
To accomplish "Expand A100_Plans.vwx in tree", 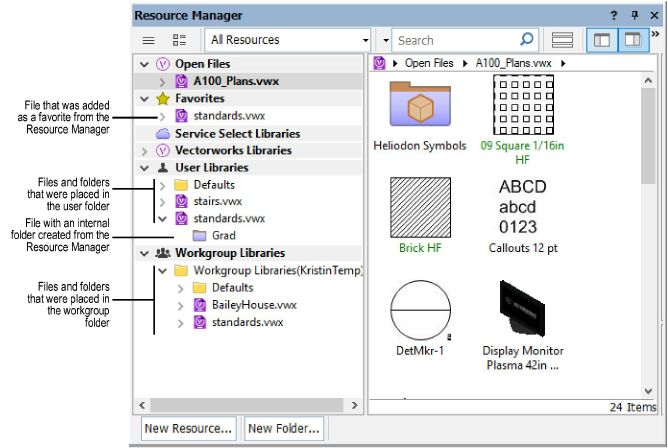I will click(x=162, y=81).
